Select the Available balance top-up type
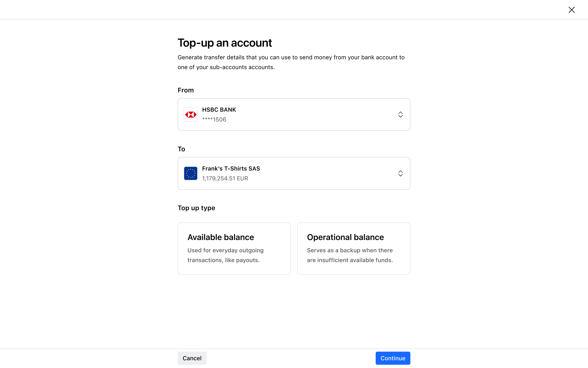 click(x=234, y=248)
